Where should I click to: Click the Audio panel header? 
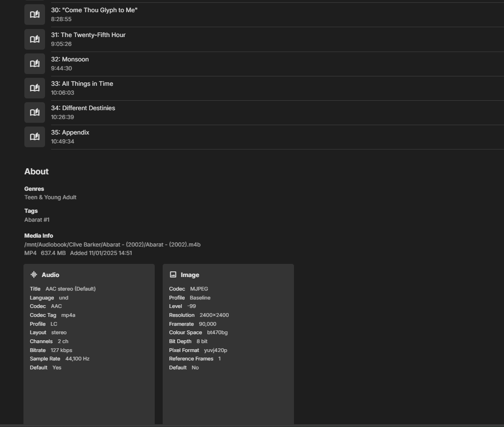(x=50, y=275)
